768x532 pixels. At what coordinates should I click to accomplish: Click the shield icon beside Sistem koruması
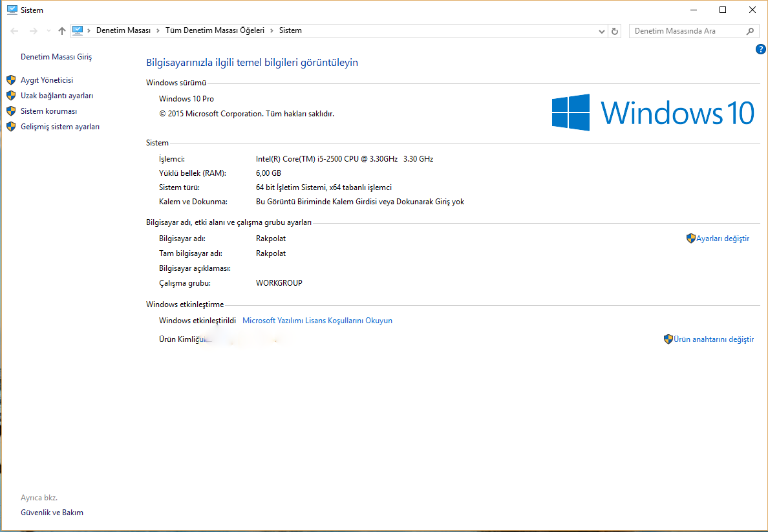11,111
